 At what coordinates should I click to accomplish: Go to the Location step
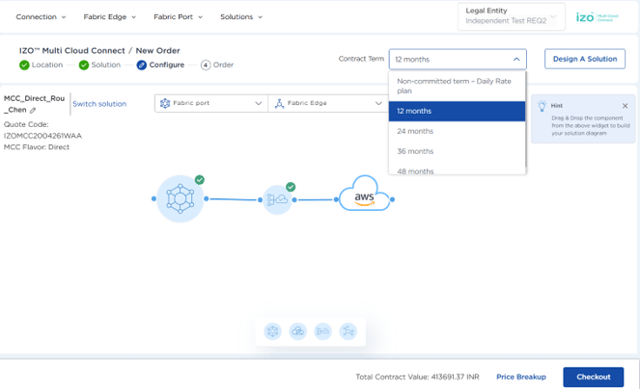click(x=41, y=65)
